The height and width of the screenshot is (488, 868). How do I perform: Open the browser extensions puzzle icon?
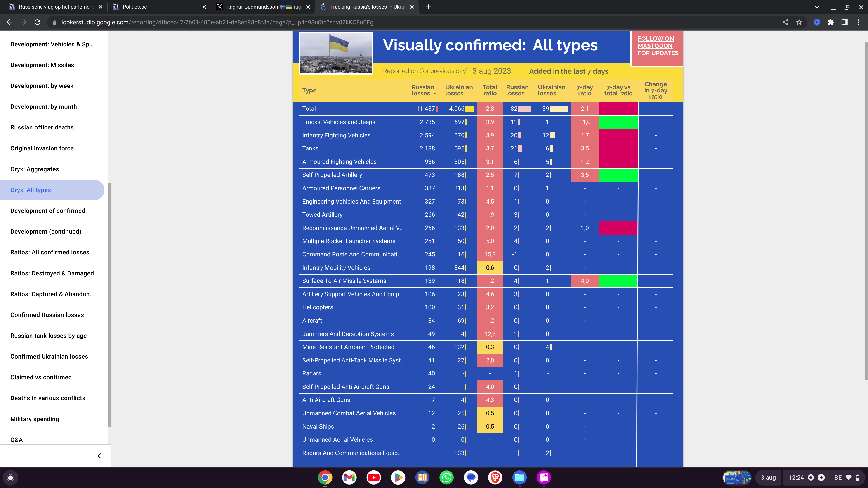point(831,22)
